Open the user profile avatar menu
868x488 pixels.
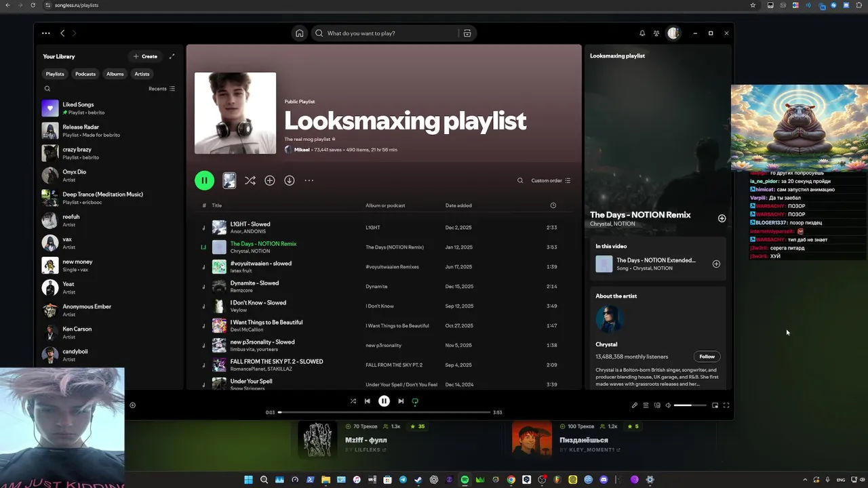click(x=673, y=33)
